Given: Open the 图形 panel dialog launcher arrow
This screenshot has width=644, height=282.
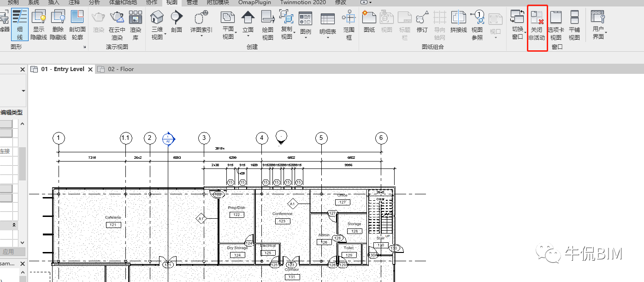Looking at the screenshot, I should [84, 47].
